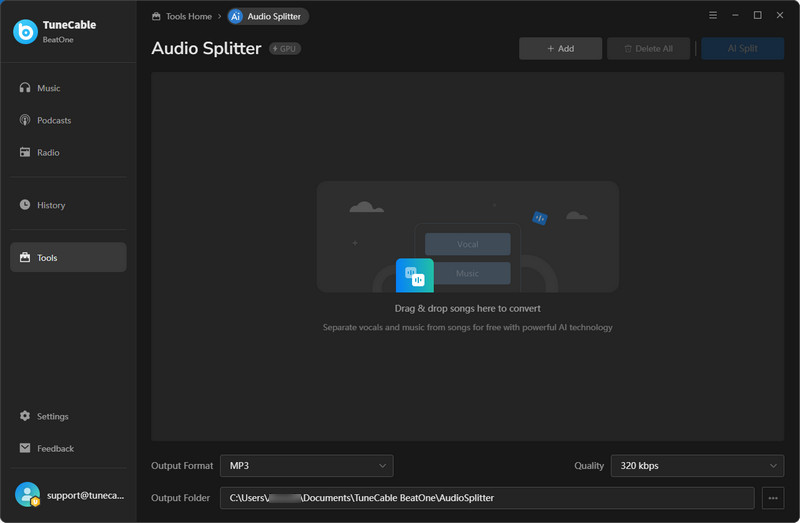
Task: Click the Delete All button
Action: [x=648, y=48]
